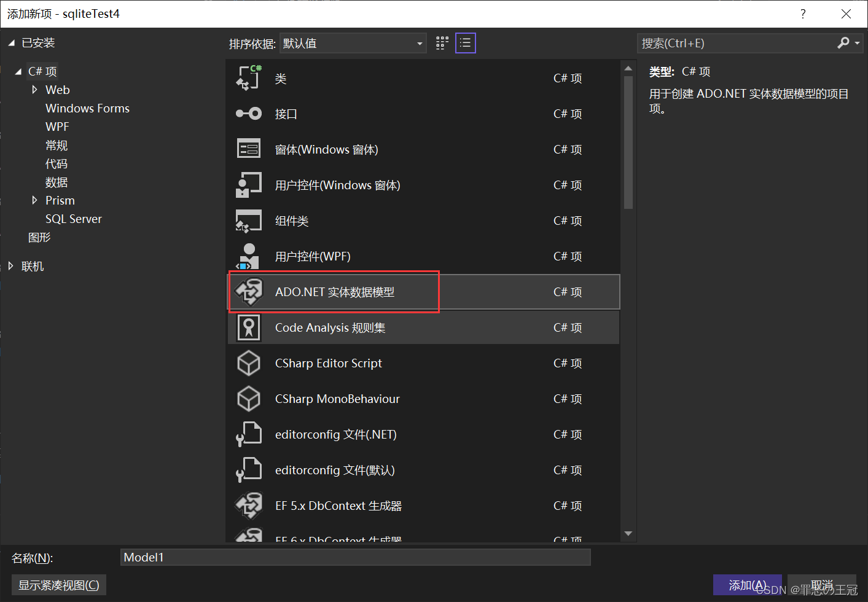The height and width of the screenshot is (602, 868).
Task: Choose the Code Analysis 规则集 icon
Action: [249, 327]
